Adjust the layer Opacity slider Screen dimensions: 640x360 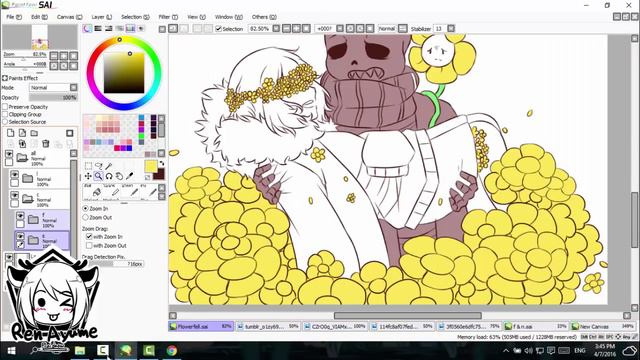coord(53,98)
